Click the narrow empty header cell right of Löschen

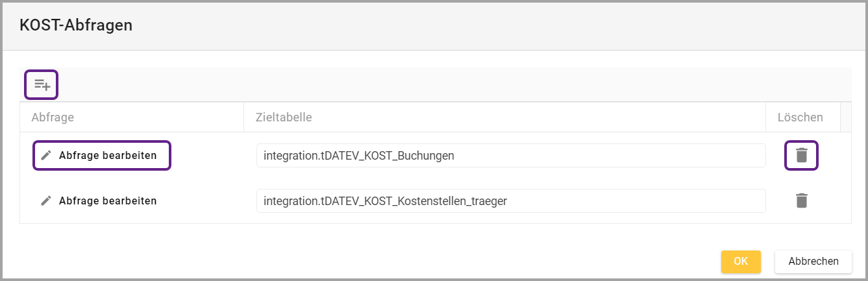click(845, 117)
